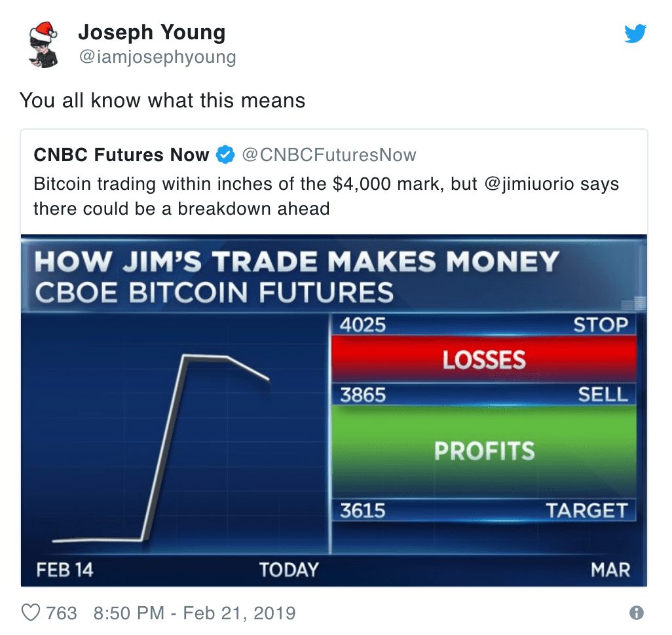Viewport: 672px width, 635px height.
Task: Click the red LOSSES band
Action: 484,359
